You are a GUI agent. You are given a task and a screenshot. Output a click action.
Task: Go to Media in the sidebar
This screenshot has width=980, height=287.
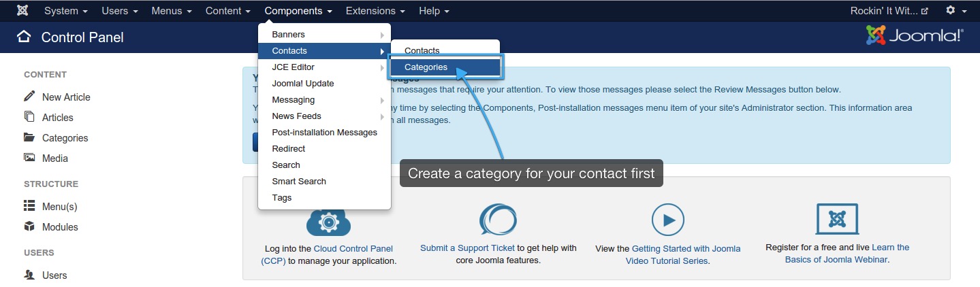click(x=55, y=158)
